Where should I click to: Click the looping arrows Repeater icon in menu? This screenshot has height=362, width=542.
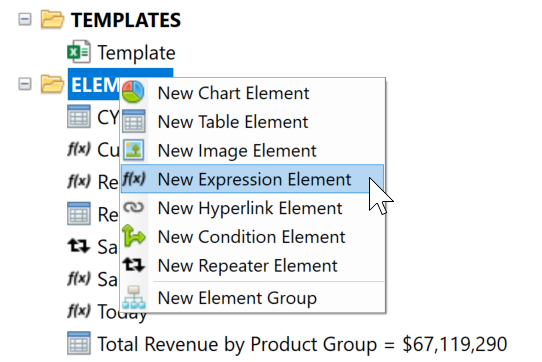click(133, 265)
